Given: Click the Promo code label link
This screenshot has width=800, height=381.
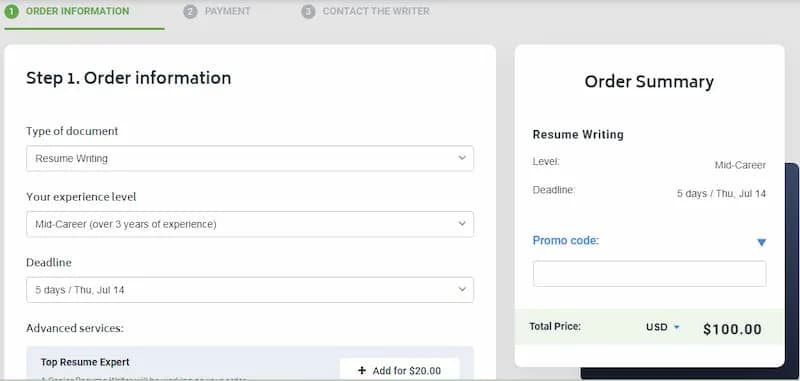Looking at the screenshot, I should click(566, 240).
